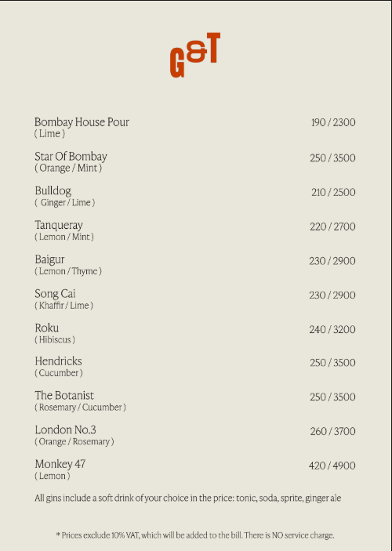
Task: Click the London No.3 gin name
Action: [65, 430]
